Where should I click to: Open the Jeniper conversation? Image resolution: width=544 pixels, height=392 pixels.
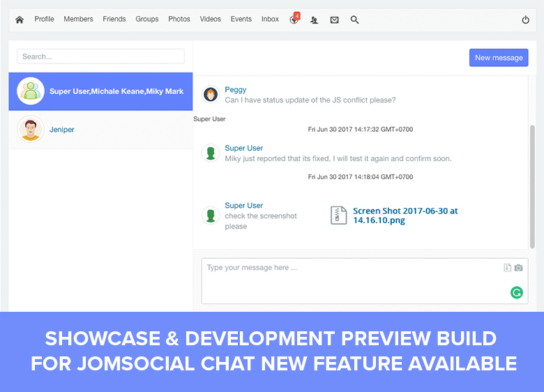(x=100, y=130)
